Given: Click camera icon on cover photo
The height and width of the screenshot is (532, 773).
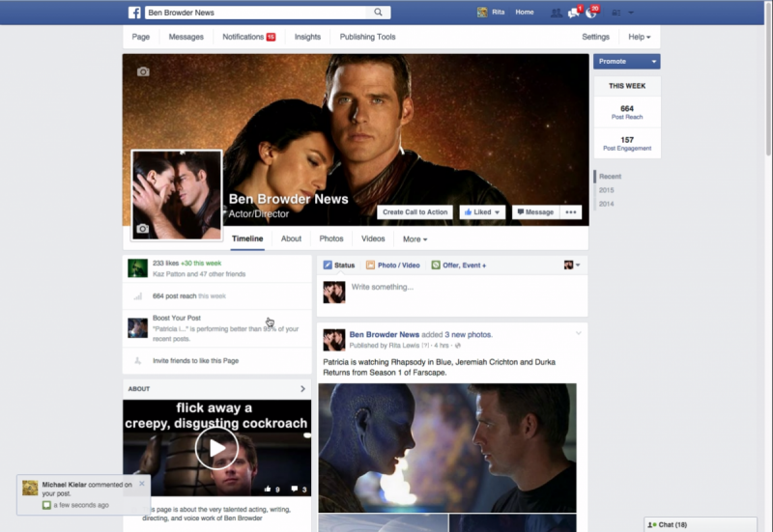Looking at the screenshot, I should pos(143,71).
